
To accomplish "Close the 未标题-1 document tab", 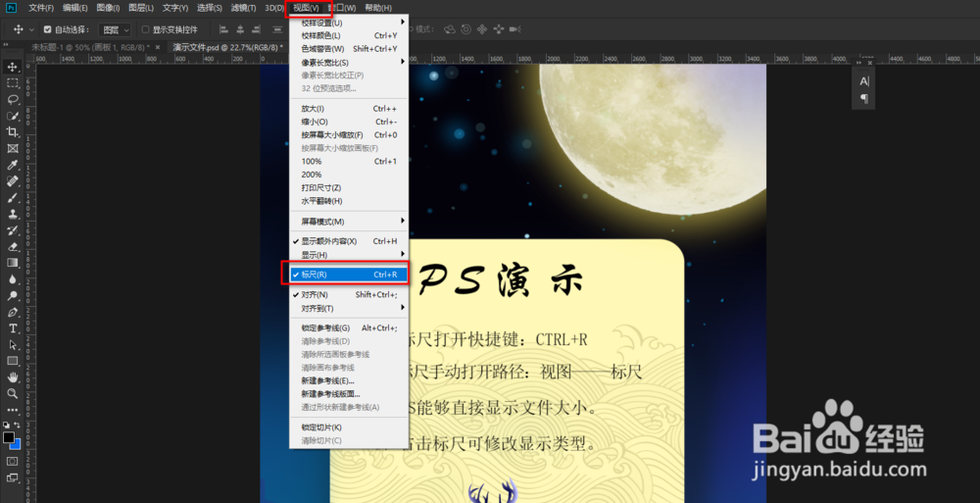I will 158,47.
